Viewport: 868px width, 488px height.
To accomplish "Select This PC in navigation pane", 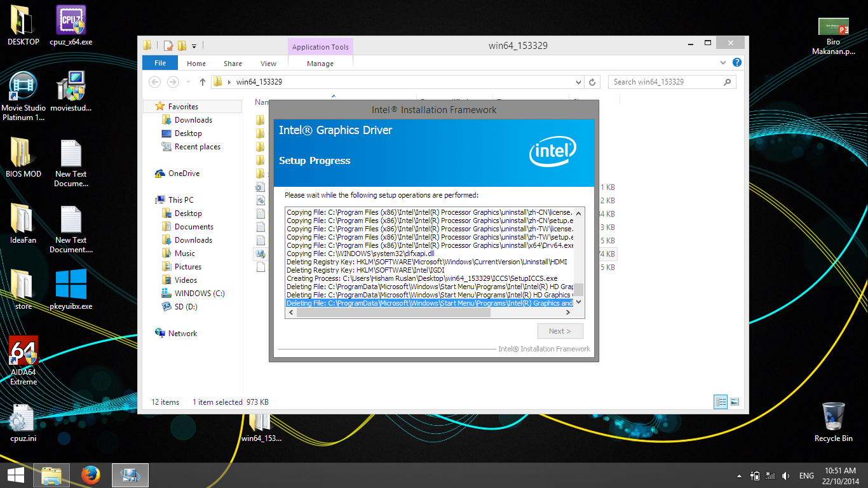I will point(181,200).
